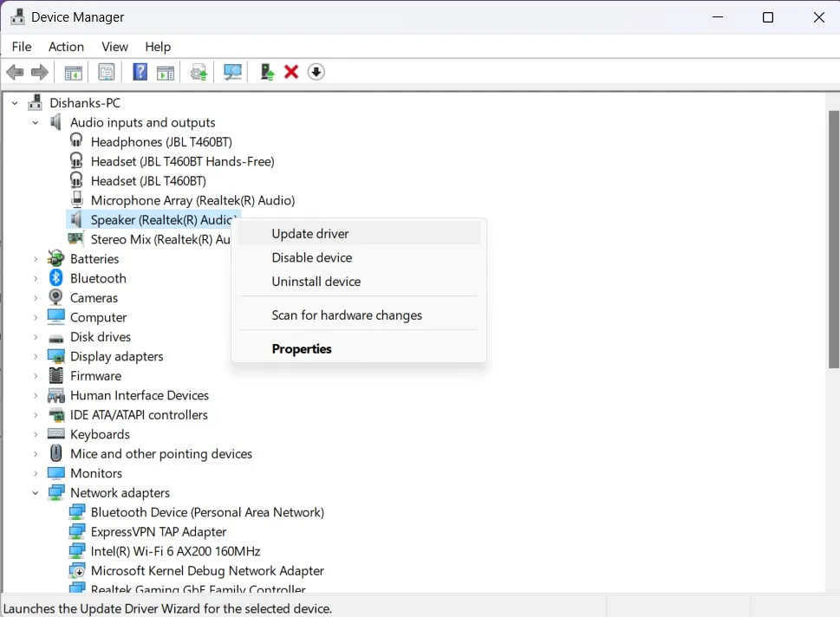This screenshot has width=840, height=617.
Task: Select Microphone Array (Realtek(R) Audio)
Action: point(192,200)
